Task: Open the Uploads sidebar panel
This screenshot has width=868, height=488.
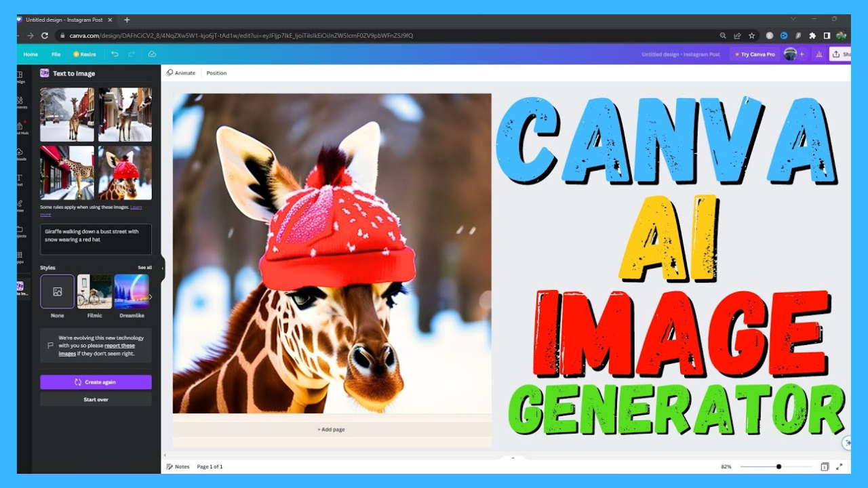Action: [20, 155]
